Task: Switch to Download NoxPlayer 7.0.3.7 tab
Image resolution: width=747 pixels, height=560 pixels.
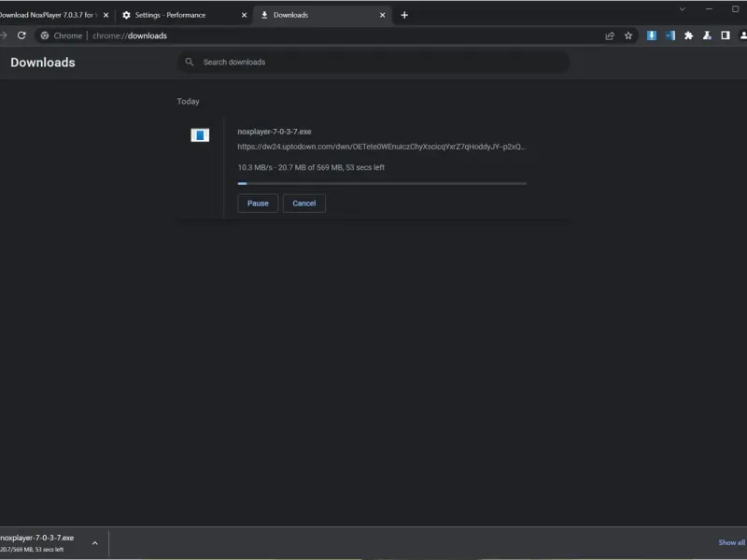Action: tap(48, 15)
